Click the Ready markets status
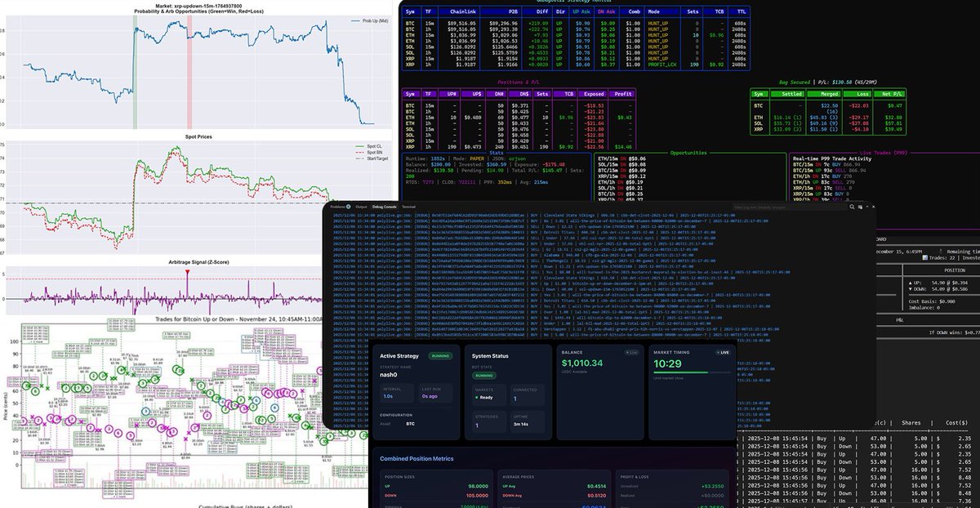The height and width of the screenshot is (508, 980). coord(484,397)
